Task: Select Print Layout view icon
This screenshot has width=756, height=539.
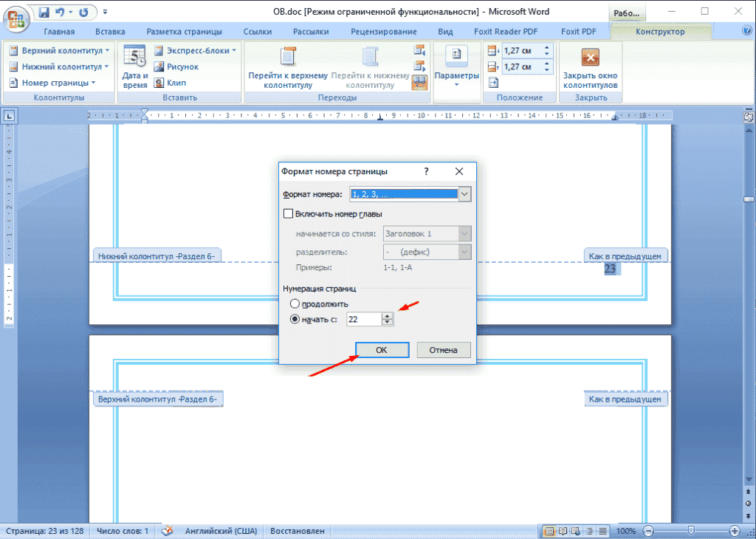Action: tap(549, 531)
